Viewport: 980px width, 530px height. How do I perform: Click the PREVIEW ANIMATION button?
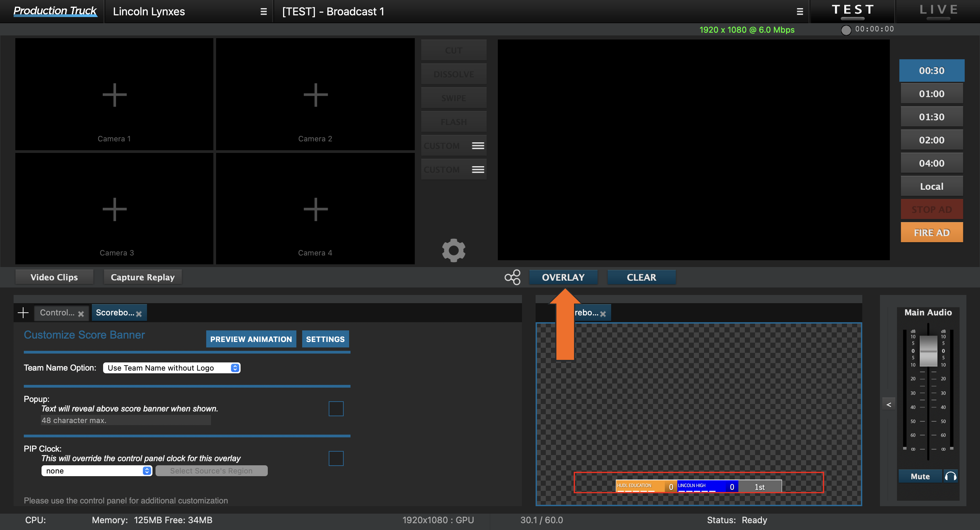tap(251, 339)
